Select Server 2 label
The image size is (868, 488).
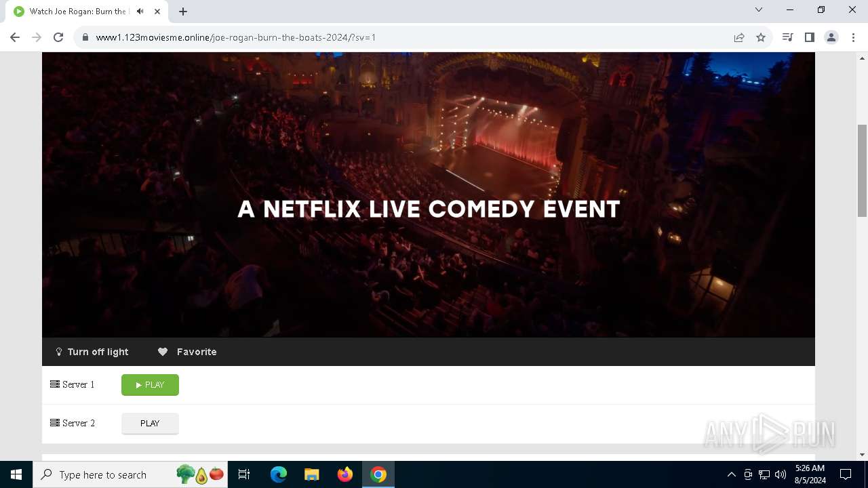coord(73,423)
